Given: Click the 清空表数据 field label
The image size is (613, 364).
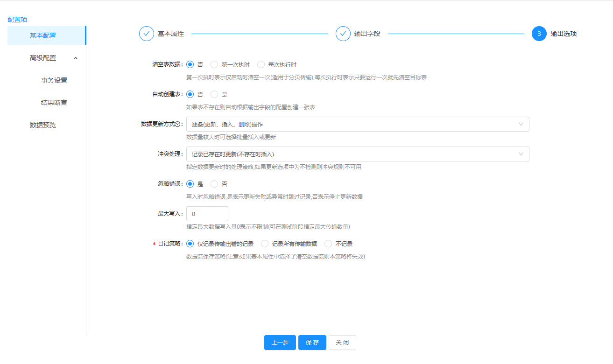Looking at the screenshot, I should click(167, 64).
